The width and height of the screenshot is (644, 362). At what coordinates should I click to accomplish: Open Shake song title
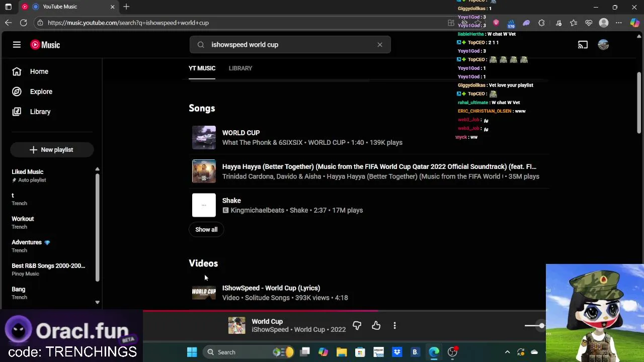231,201
